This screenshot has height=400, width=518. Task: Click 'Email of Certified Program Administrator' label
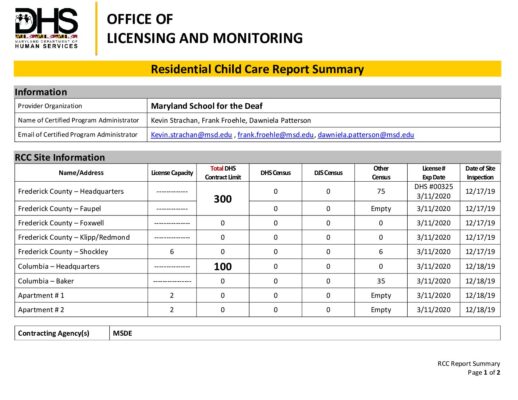[77, 135]
